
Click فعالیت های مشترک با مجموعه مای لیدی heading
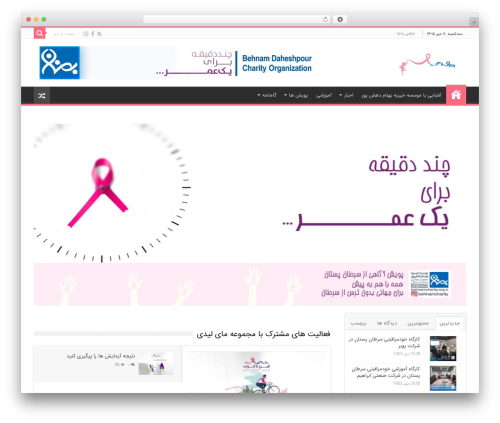click(x=263, y=334)
